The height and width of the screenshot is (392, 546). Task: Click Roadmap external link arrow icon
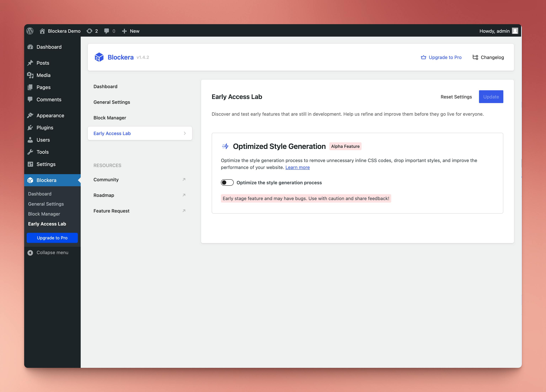(x=184, y=195)
